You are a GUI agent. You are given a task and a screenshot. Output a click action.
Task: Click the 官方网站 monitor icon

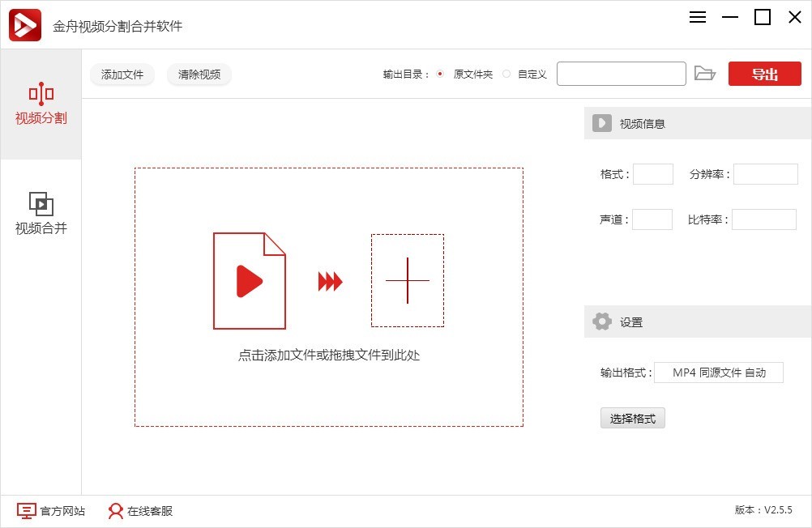[26, 511]
